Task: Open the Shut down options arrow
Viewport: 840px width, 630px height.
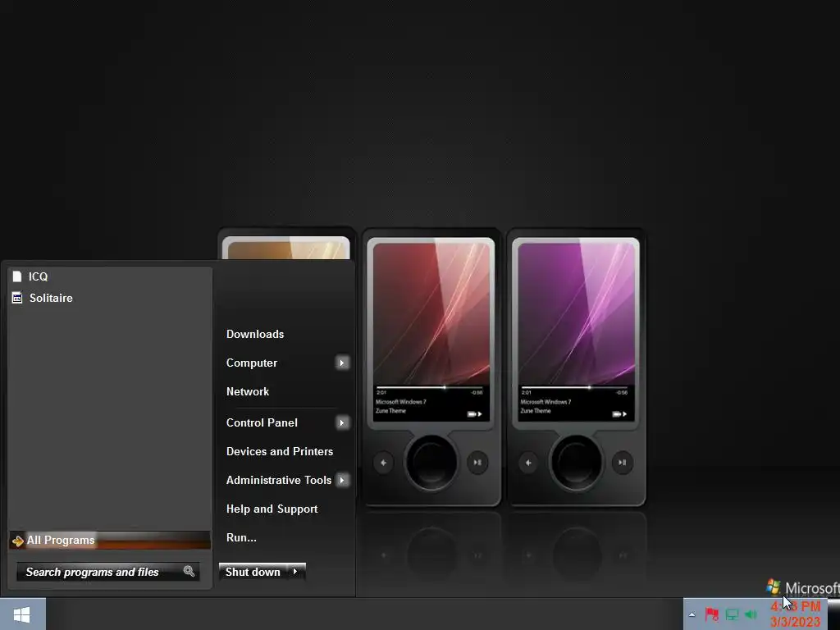Action: (x=295, y=572)
